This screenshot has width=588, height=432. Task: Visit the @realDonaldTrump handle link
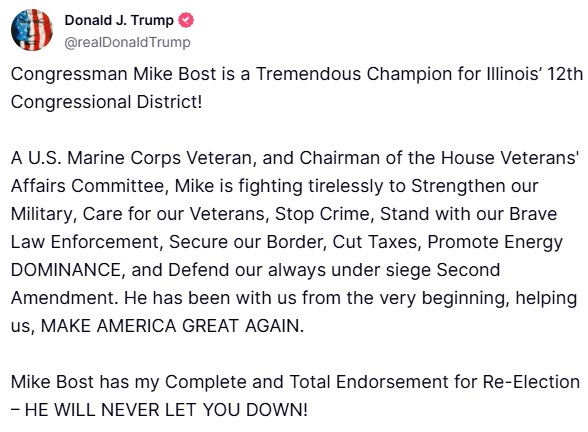128,42
